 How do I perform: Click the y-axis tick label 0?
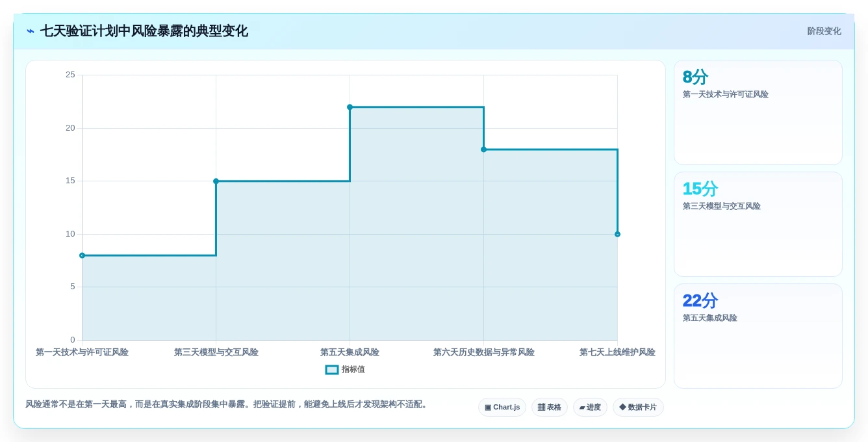point(73,340)
